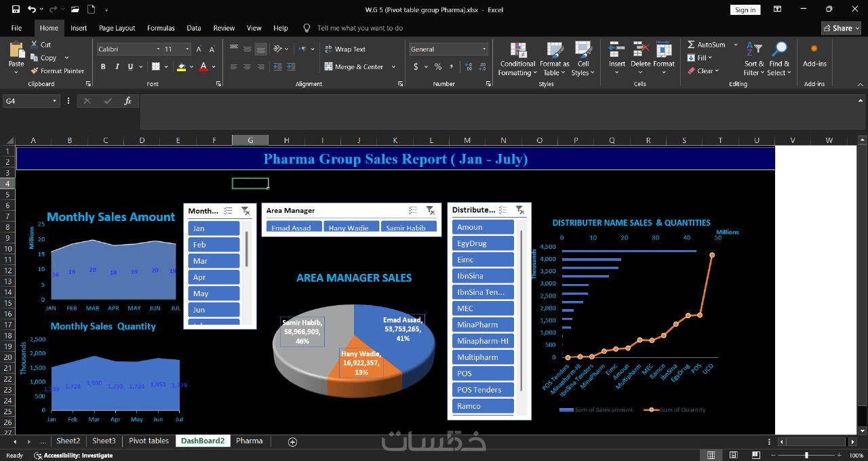
Task: Select the Format Painter brush
Action: (58, 71)
